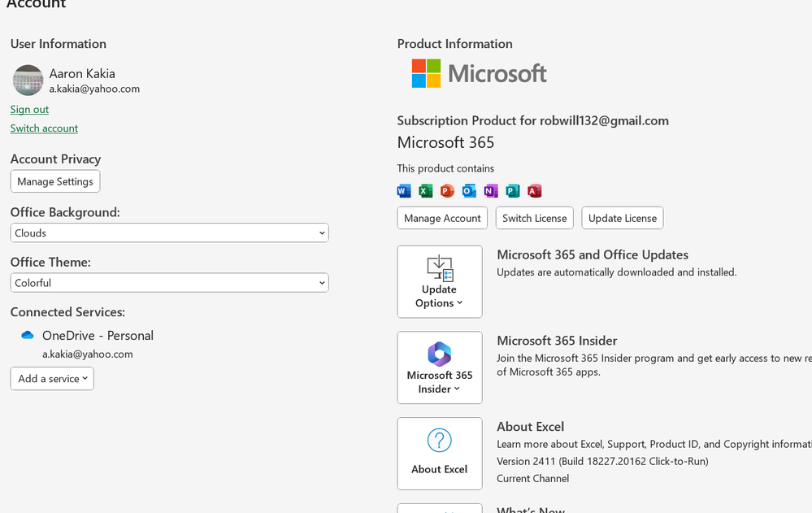Expand the Office Theme dropdown
This screenshot has width=812, height=513.
[x=169, y=282]
